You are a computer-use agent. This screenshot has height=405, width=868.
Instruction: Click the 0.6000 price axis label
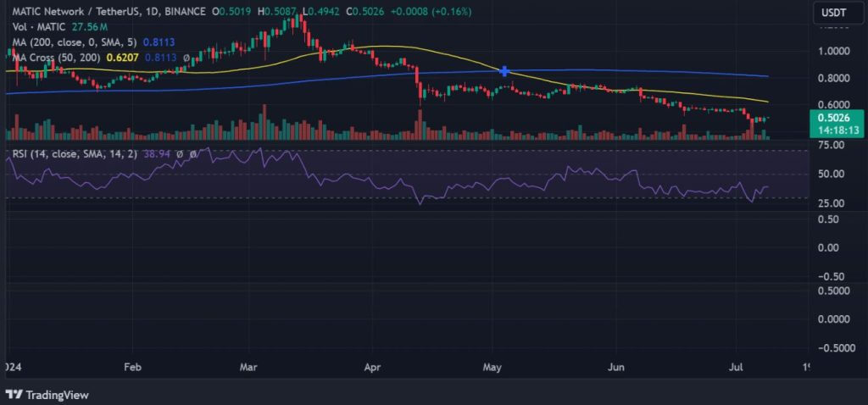coord(835,105)
